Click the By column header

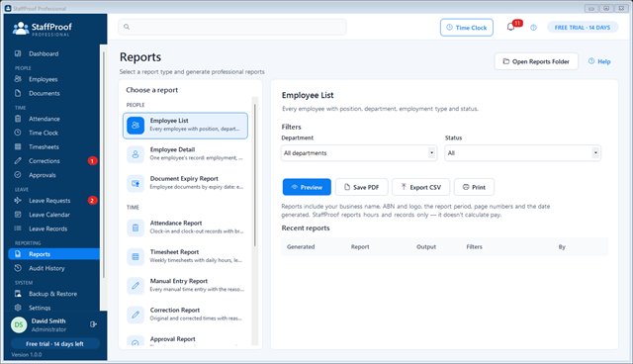coord(562,246)
